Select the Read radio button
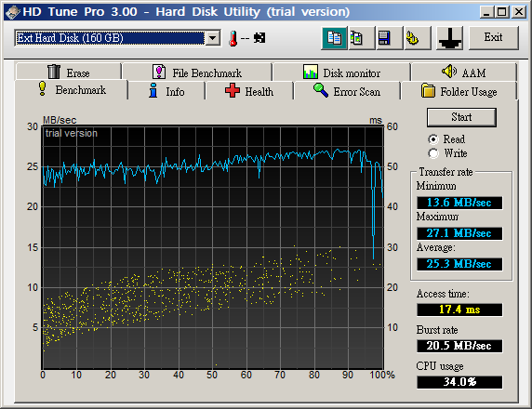Screen dimensions: 532x409 433,139
